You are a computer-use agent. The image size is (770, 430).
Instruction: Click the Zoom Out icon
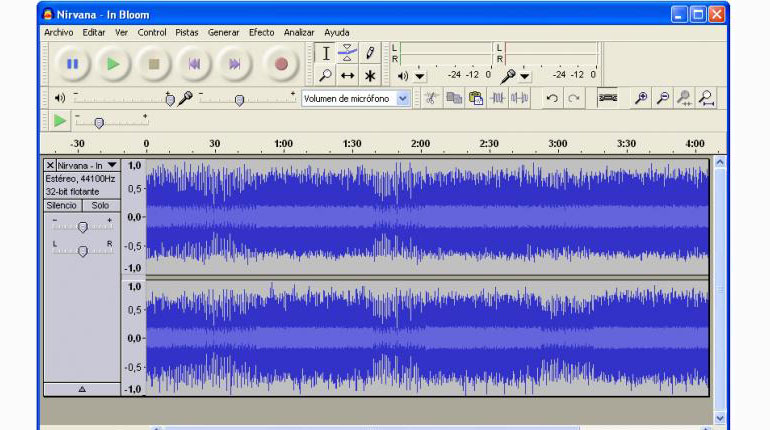(662, 98)
